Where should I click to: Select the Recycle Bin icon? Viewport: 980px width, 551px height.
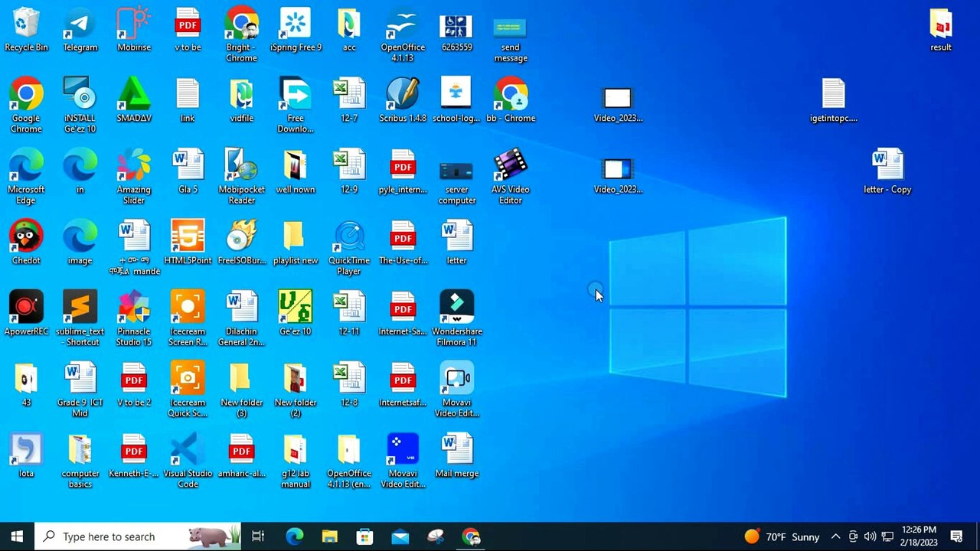pyautogui.click(x=26, y=31)
